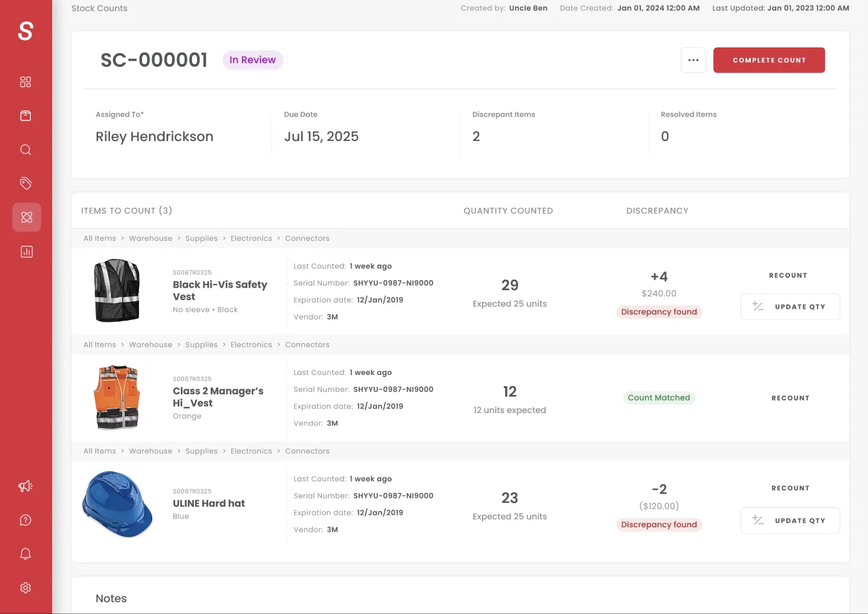Click the Items To Count (3) header
Viewport: 868px width, 614px height.
127,211
